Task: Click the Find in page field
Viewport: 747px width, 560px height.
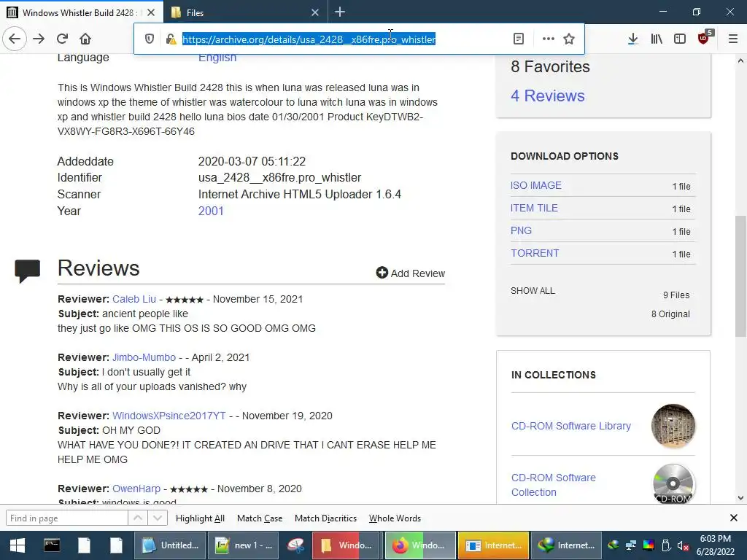Action: (66, 518)
